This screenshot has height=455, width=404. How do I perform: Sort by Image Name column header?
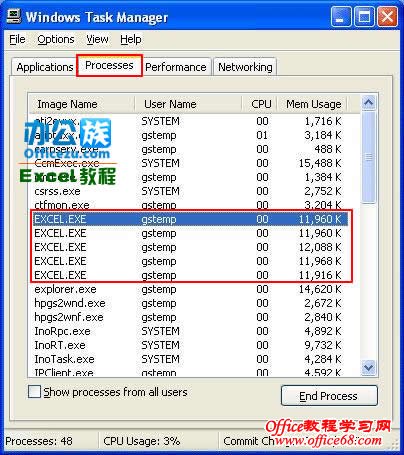click(82, 104)
